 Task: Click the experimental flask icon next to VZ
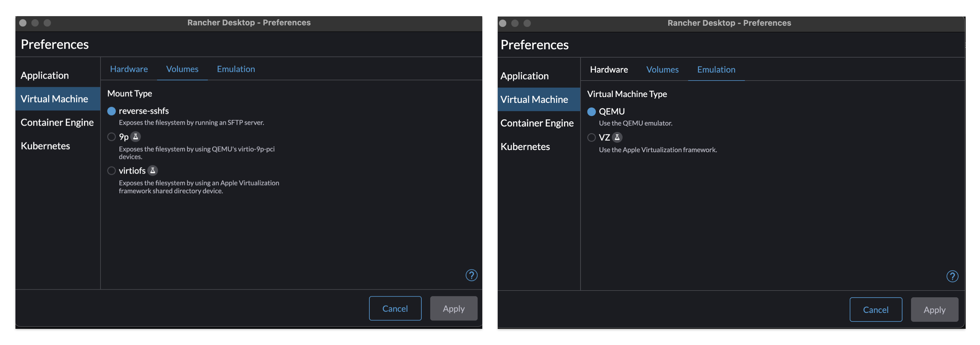pyautogui.click(x=617, y=137)
